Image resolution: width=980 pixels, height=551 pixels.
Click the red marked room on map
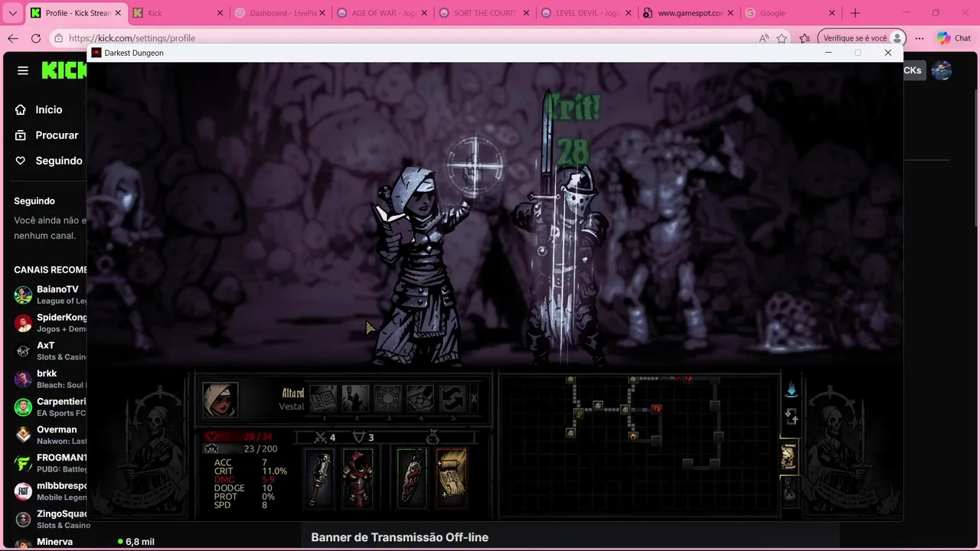pos(657,409)
